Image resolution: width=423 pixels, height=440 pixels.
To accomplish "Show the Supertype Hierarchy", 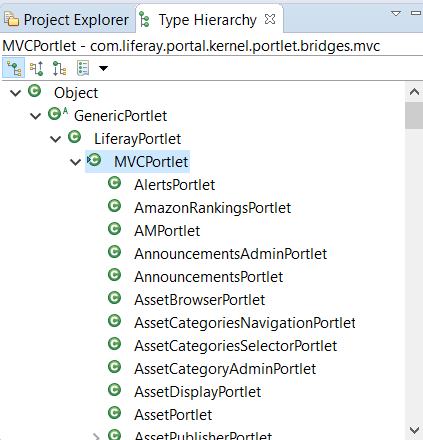I will (x=36, y=68).
